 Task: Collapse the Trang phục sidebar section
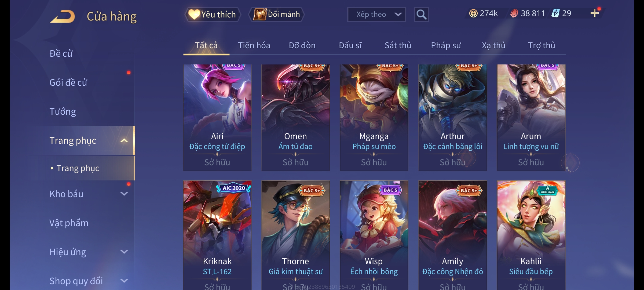pyautogui.click(x=124, y=140)
